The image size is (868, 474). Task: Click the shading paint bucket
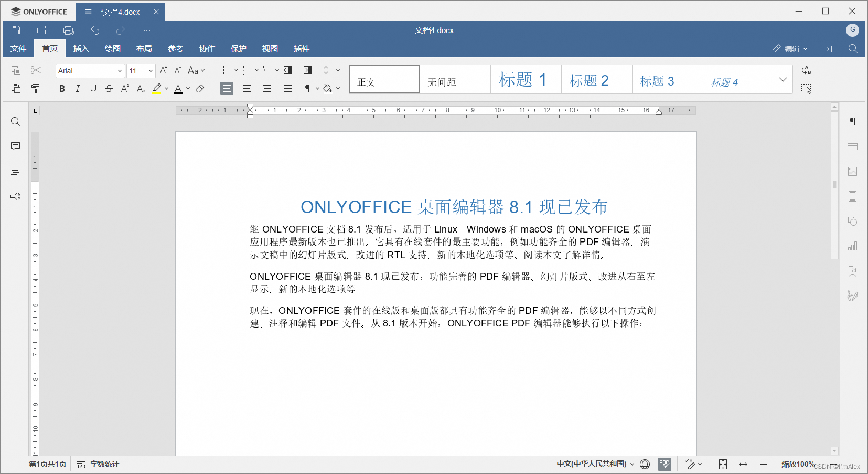(328, 88)
